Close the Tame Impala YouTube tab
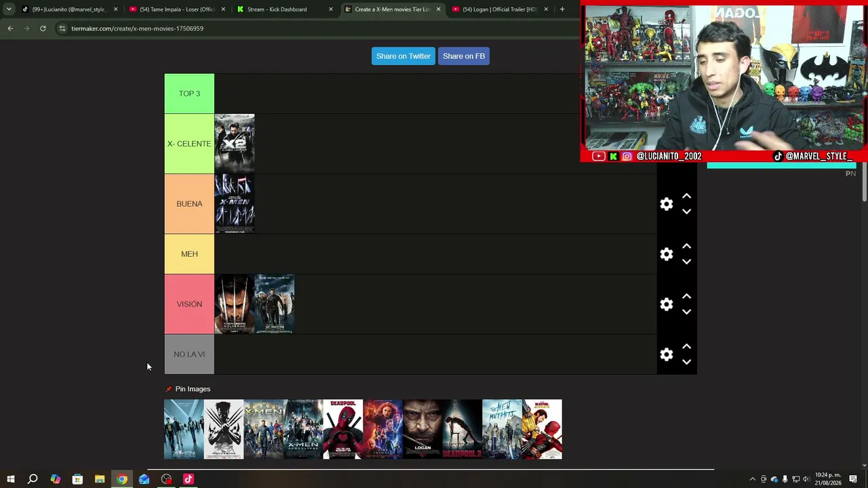The width and height of the screenshot is (868, 488). tap(223, 9)
